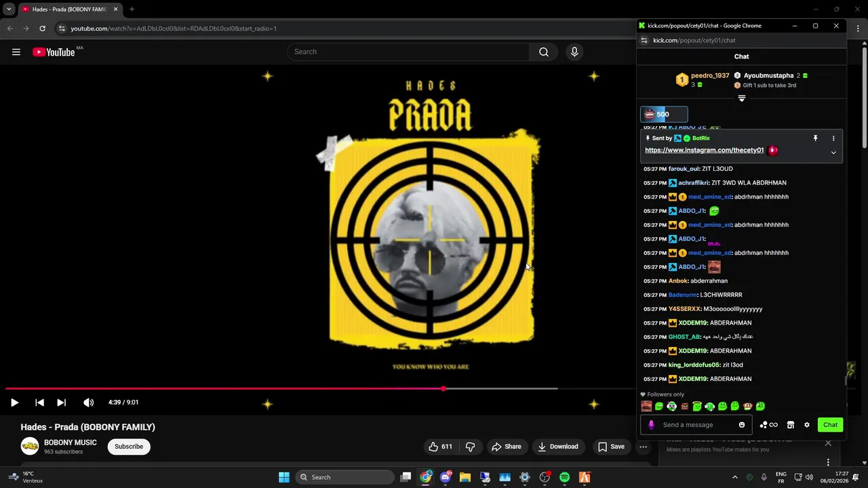This screenshot has height=488, width=868.
Task: Open BOBONY MUSIC channel name link
Action: (71, 443)
